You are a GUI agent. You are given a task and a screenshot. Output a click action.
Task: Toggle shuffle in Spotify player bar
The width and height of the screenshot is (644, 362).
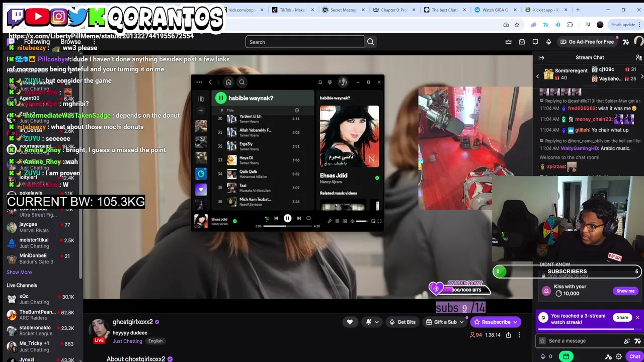point(267,219)
